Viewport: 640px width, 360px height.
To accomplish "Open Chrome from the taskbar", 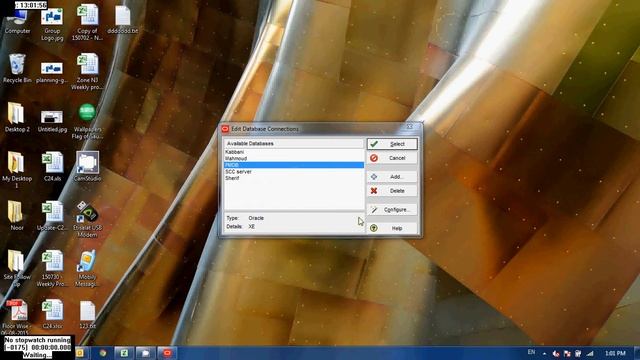I will [x=102, y=353].
